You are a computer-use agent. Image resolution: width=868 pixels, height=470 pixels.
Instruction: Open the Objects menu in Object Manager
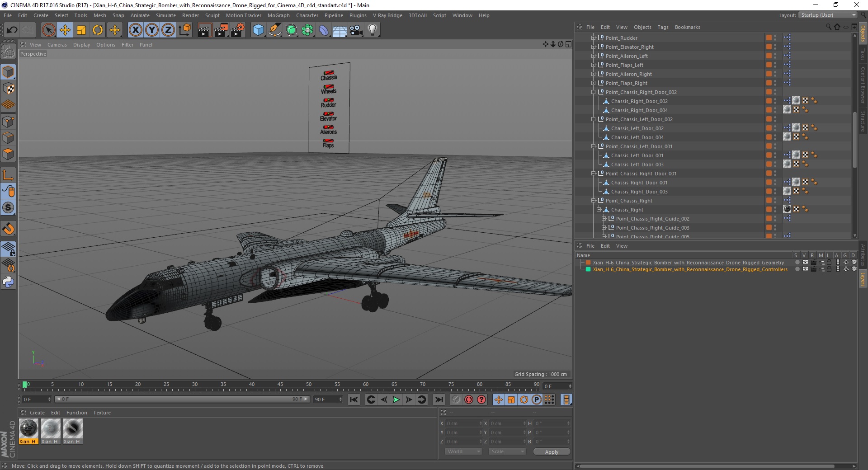(642, 27)
